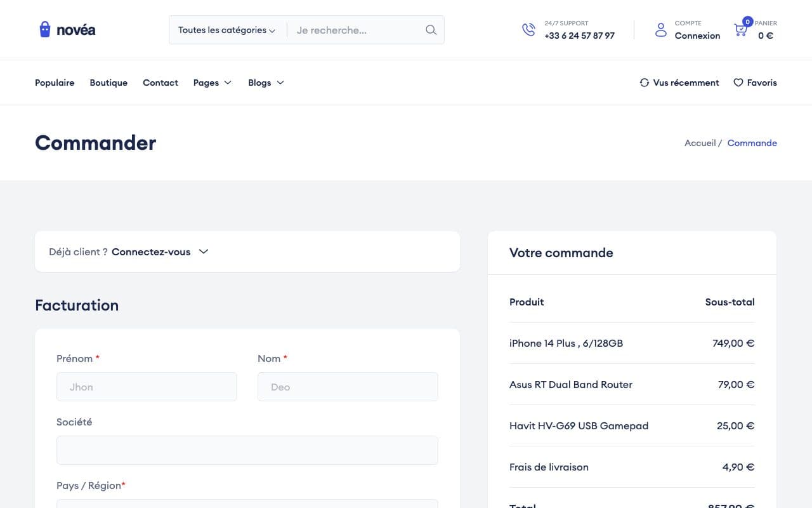The height and width of the screenshot is (508, 812).
Task: Click the Vus récemment link
Action: pyautogui.click(x=686, y=83)
